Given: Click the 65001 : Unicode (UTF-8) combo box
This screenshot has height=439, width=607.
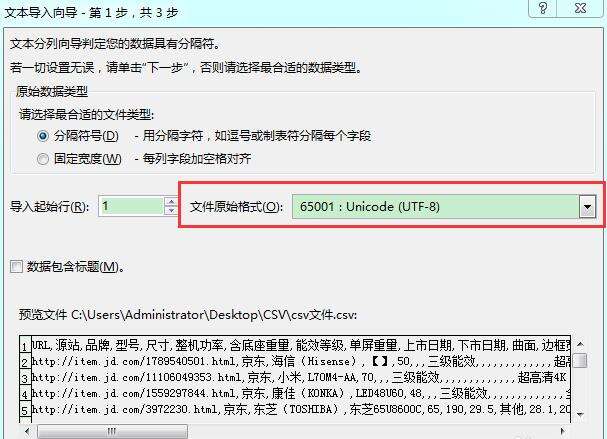Looking at the screenshot, I should pyautogui.click(x=444, y=207).
